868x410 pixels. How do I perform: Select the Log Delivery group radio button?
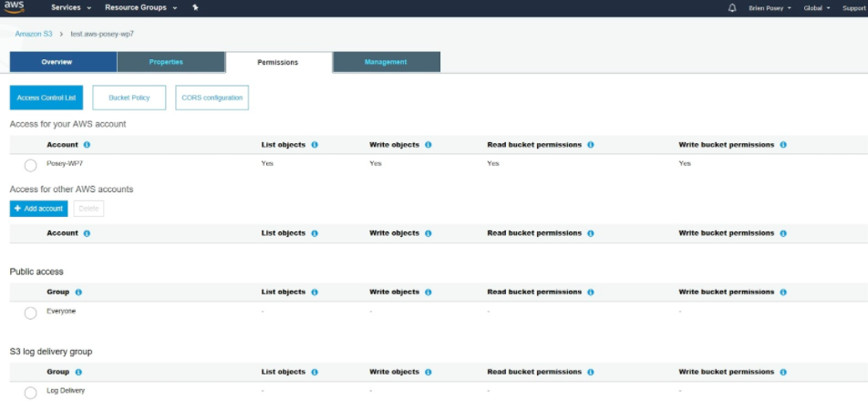pyautogui.click(x=30, y=393)
